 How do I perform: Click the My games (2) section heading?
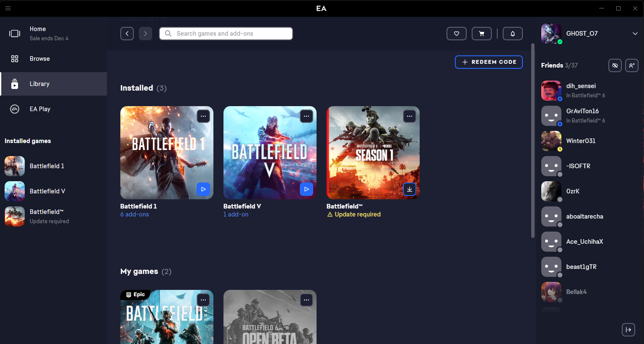point(146,271)
